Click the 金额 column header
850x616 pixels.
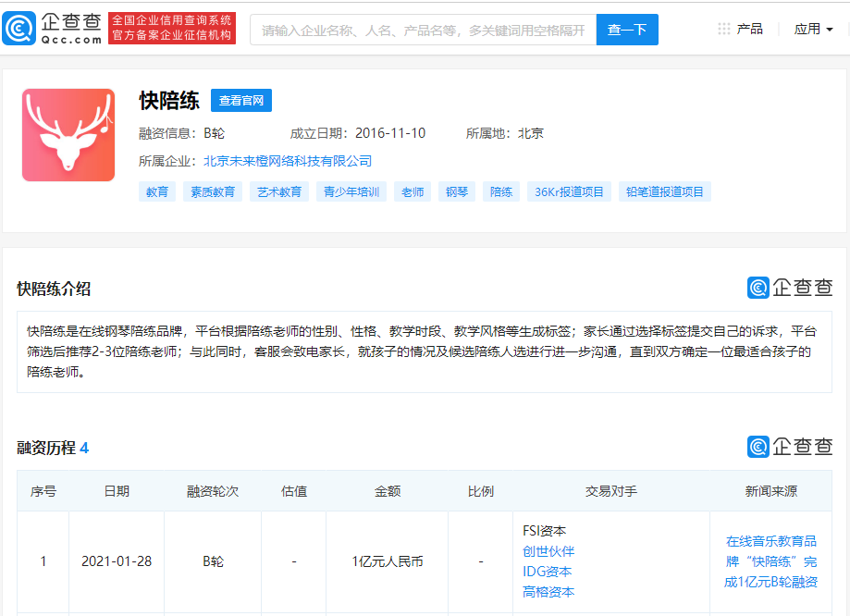[388, 491]
